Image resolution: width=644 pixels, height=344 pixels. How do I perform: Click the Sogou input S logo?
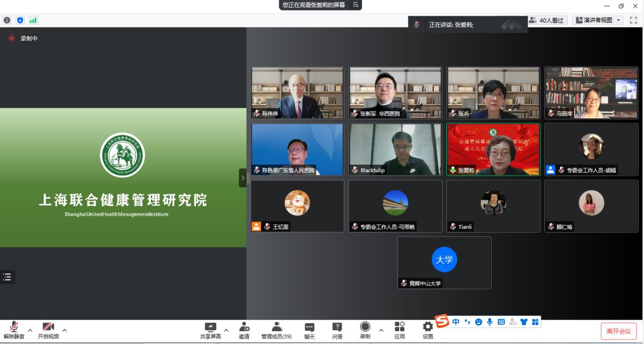coord(442,321)
